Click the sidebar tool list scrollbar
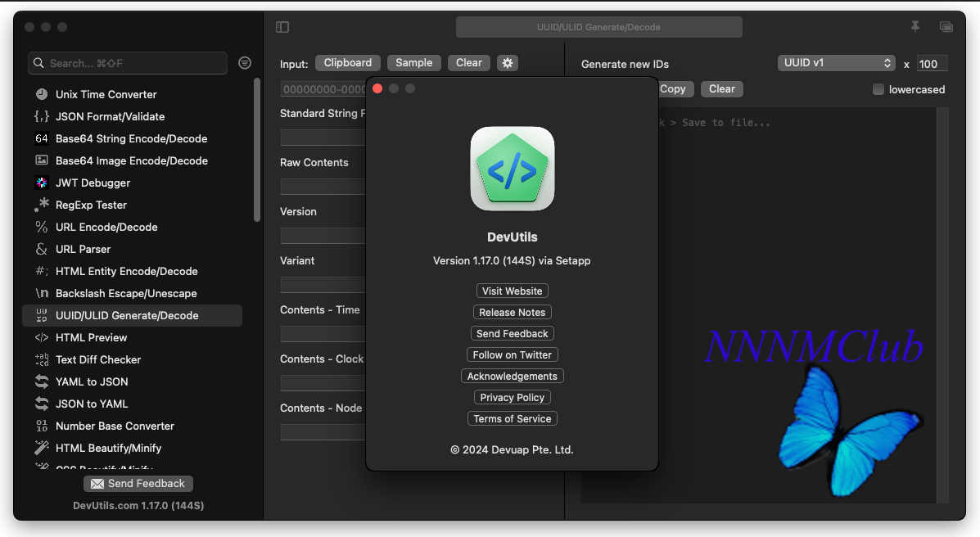 click(257, 150)
